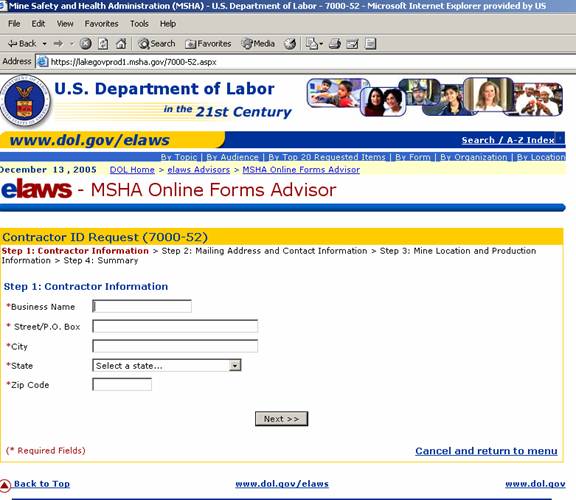Click into the Zip Code field
The height and width of the screenshot is (500, 576).
(122, 385)
